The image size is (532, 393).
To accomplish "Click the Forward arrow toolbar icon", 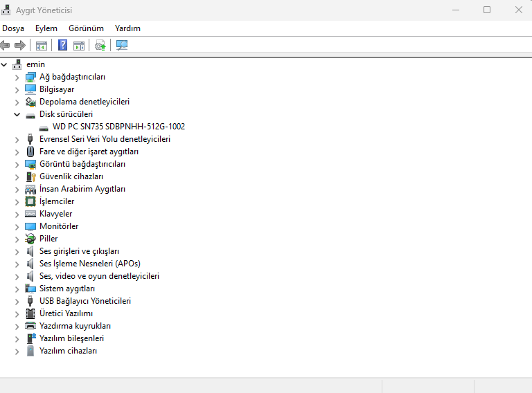I will 20,45.
